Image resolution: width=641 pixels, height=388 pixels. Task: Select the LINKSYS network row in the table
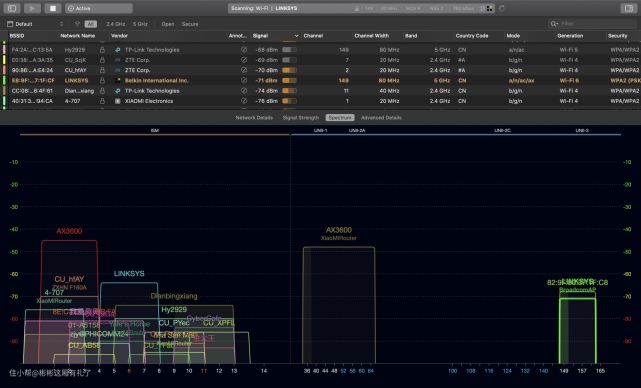[320, 81]
